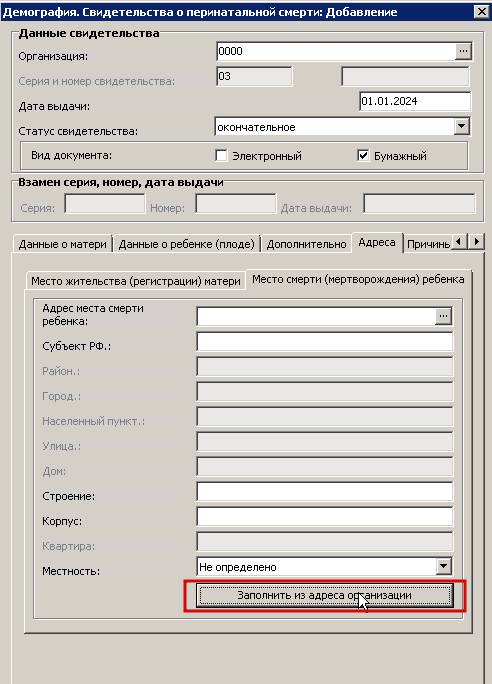Open the Организация lookup ellipsis button

463,51
